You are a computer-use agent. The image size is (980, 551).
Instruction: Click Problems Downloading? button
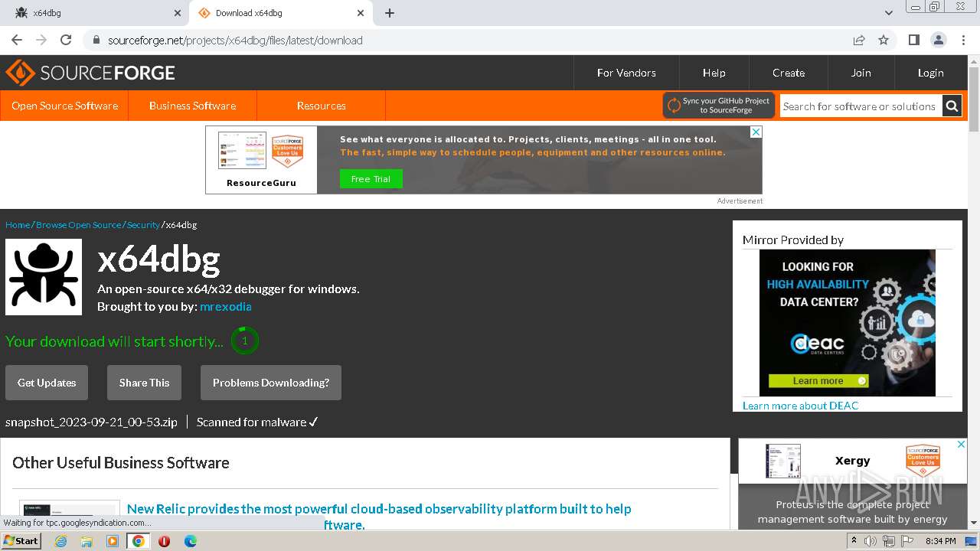click(x=271, y=383)
